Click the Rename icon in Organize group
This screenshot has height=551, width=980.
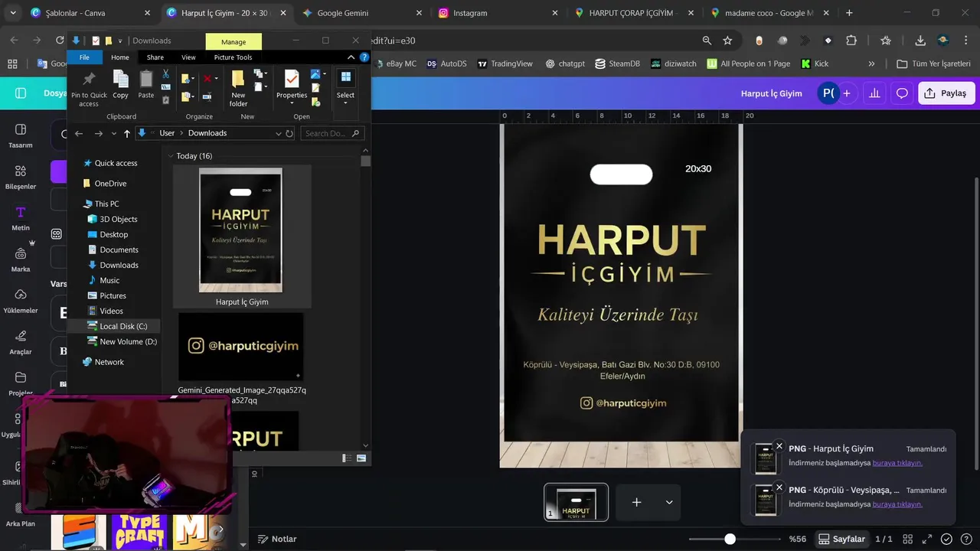(207, 96)
